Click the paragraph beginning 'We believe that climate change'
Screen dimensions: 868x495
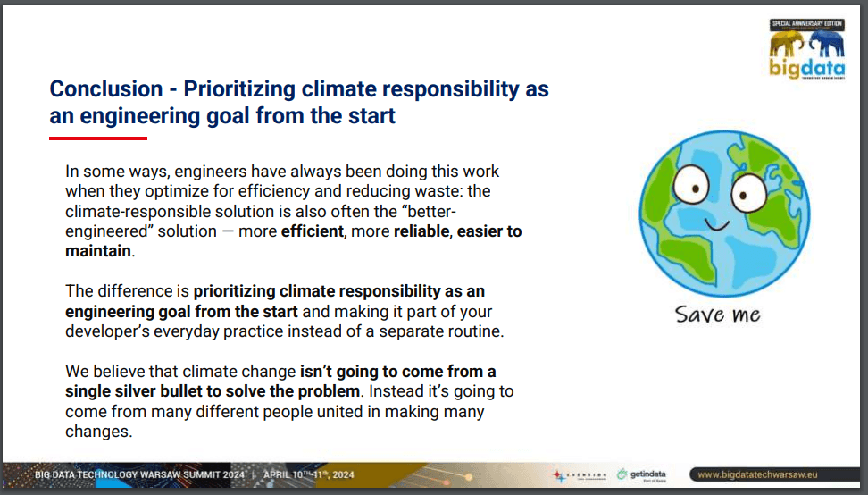(x=289, y=401)
